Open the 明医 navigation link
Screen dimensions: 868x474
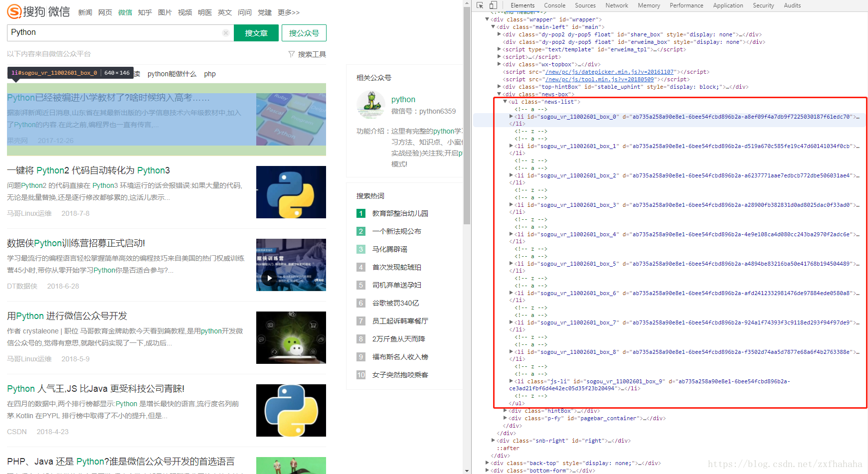tap(205, 12)
